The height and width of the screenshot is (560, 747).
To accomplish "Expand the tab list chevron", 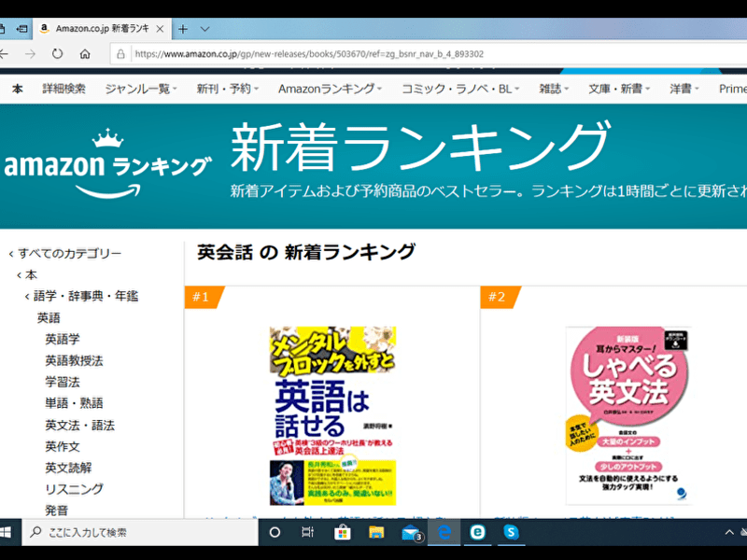I will pyautogui.click(x=205, y=29).
